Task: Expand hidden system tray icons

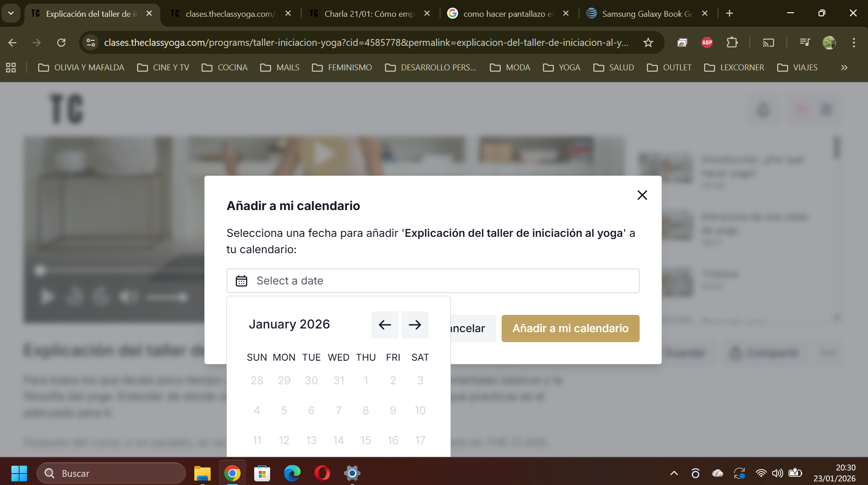Action: 674,473
